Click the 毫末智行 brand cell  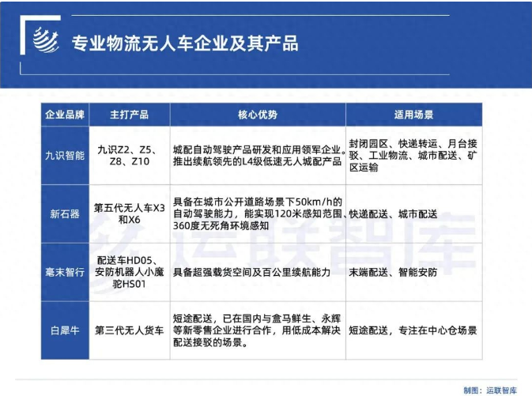coord(65,271)
